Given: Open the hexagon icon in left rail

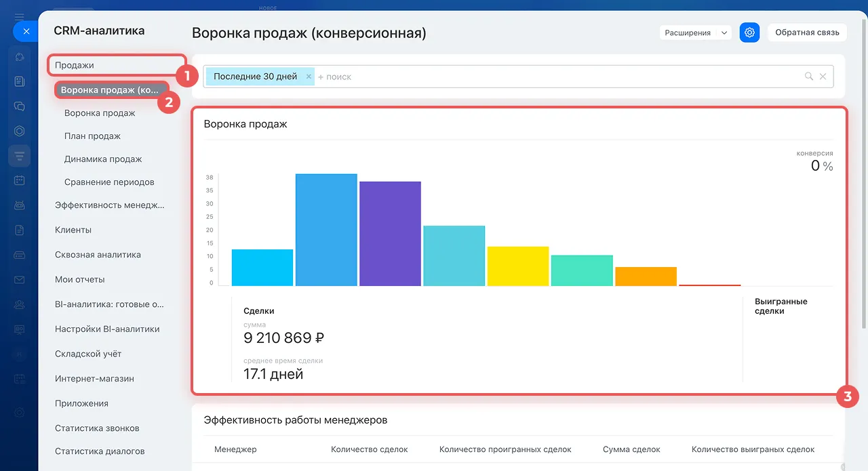Looking at the screenshot, I should [x=19, y=131].
